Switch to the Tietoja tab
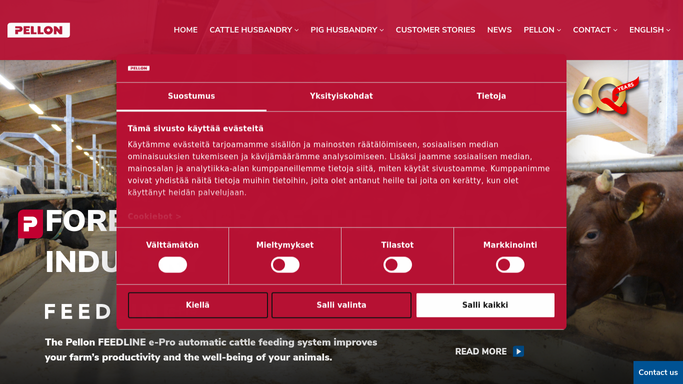Viewport: 683px width, 384px height. [491, 96]
